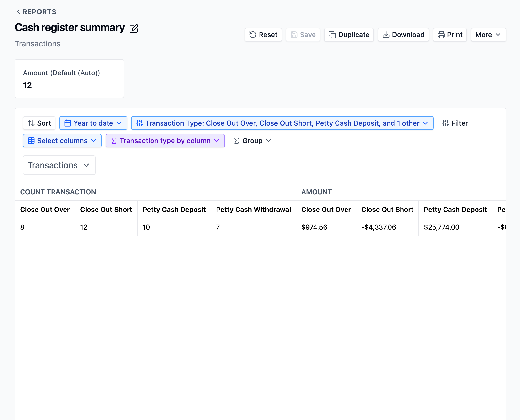Click the Filter sliders icon

445,123
